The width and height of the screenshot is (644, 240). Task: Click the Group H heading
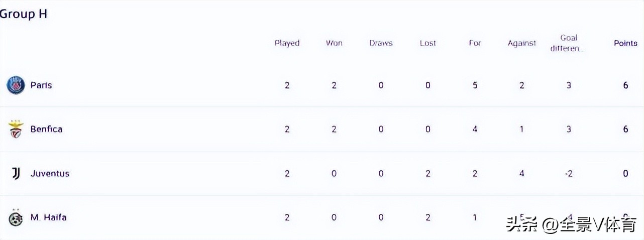pos(23,14)
